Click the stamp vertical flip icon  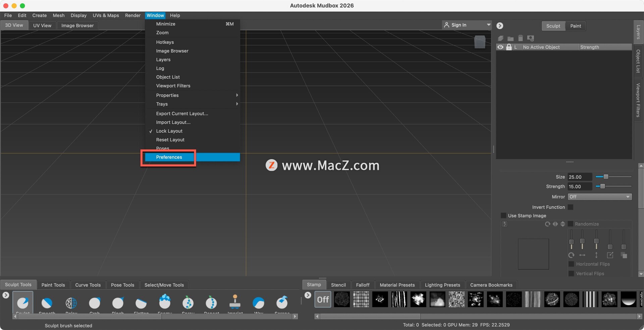click(563, 224)
